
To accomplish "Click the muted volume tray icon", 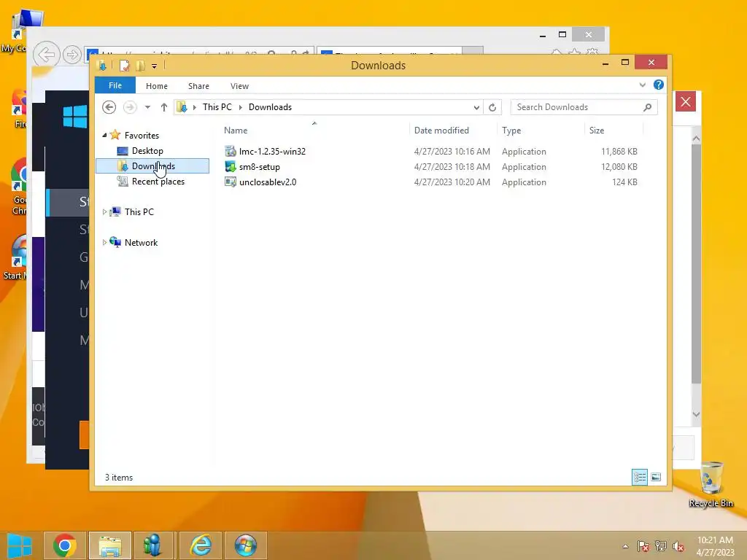I will coord(678,545).
